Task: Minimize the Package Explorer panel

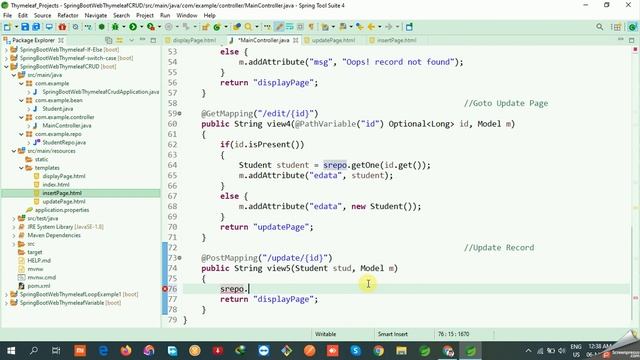Action: pyautogui.click(x=142, y=40)
